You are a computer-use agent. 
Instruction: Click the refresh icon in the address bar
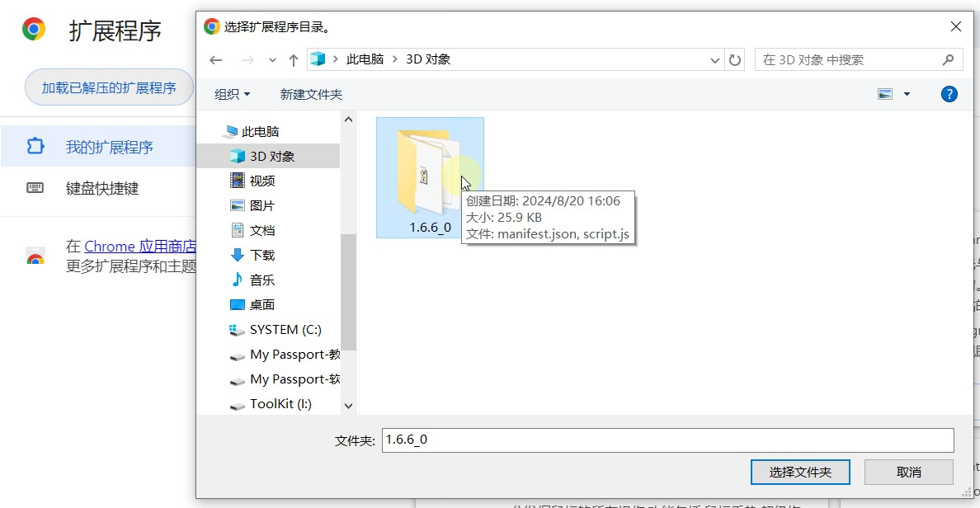735,59
